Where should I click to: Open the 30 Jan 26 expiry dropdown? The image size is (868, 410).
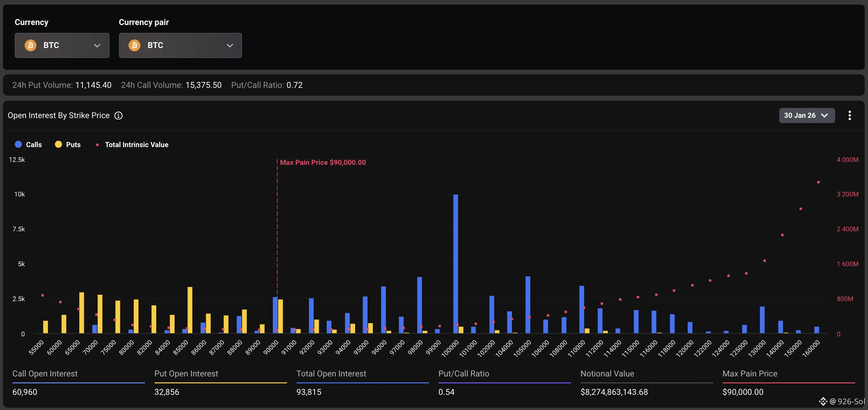(807, 115)
